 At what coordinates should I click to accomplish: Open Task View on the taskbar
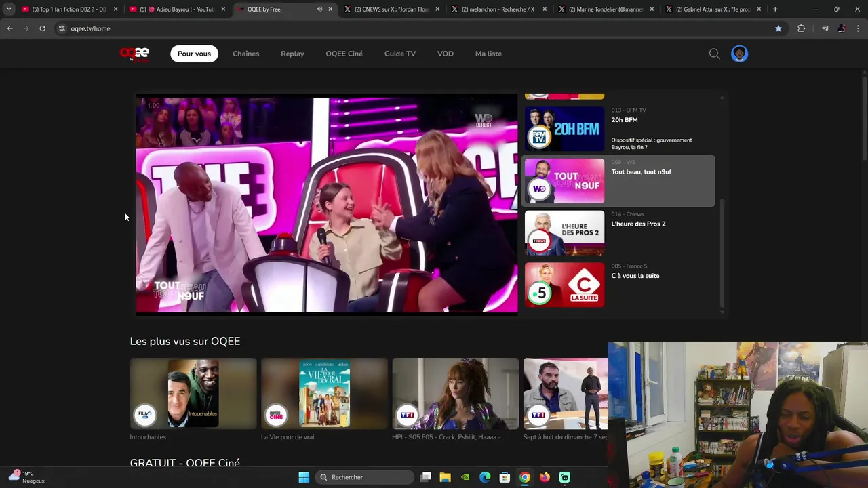click(x=426, y=477)
